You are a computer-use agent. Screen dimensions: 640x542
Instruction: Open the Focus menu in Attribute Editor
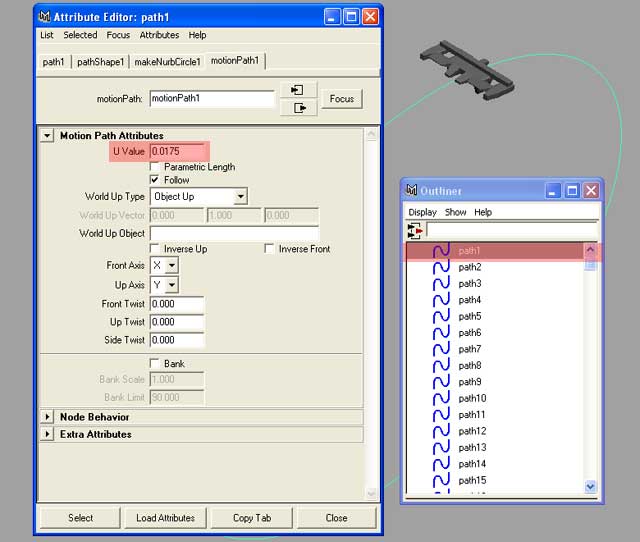[x=118, y=35]
